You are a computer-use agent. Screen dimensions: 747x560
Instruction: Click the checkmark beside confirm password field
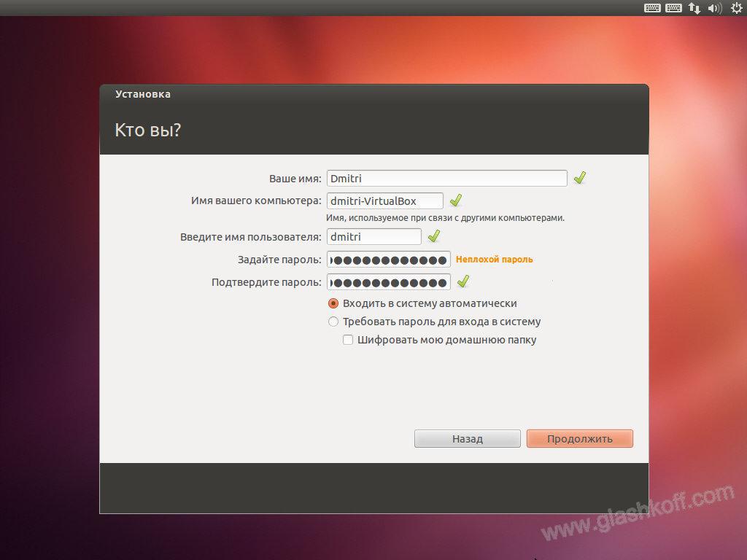tap(463, 281)
